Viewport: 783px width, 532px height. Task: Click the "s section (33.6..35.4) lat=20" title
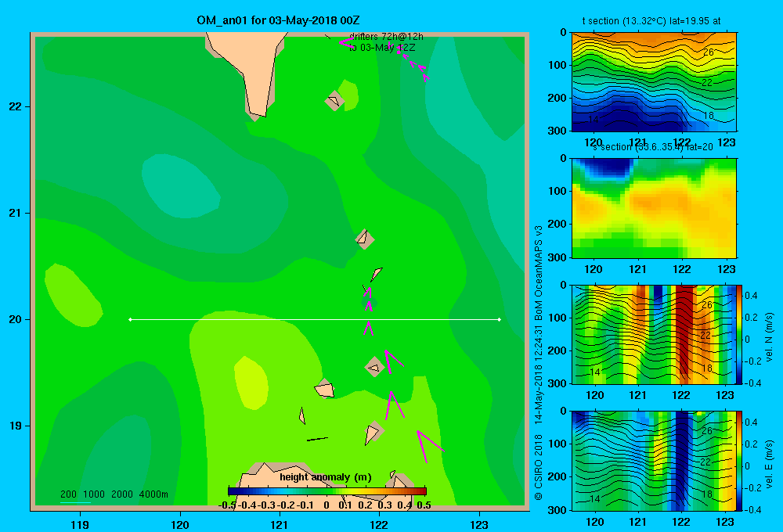653,147
